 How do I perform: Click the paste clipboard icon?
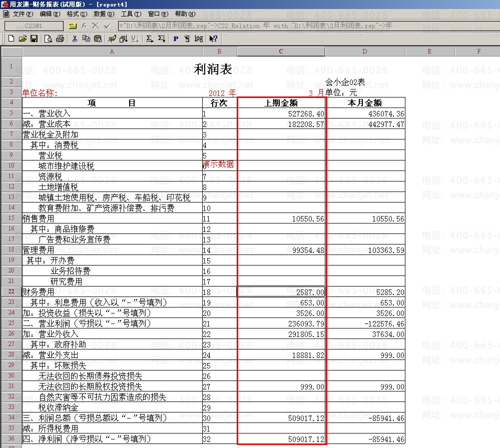98,38
